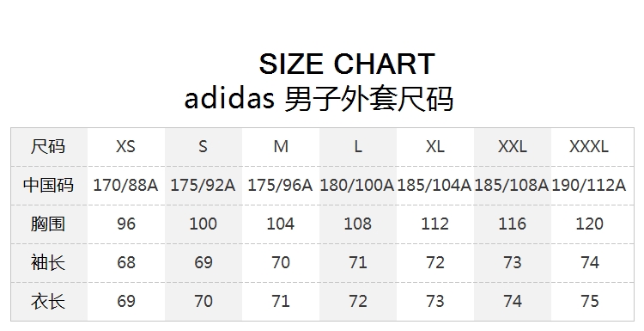Select China size 180/100A cell

pyautogui.click(x=357, y=185)
